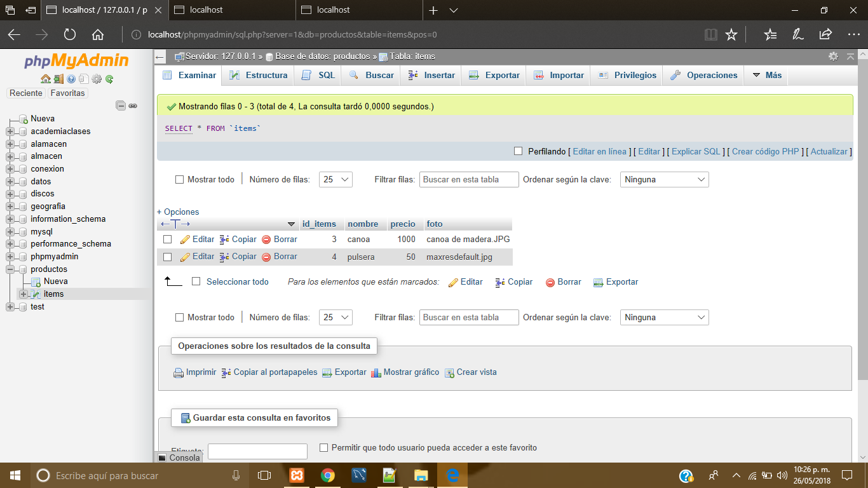The image size is (868, 488).
Task: Check the Perfilando checkbox
Action: point(519,151)
